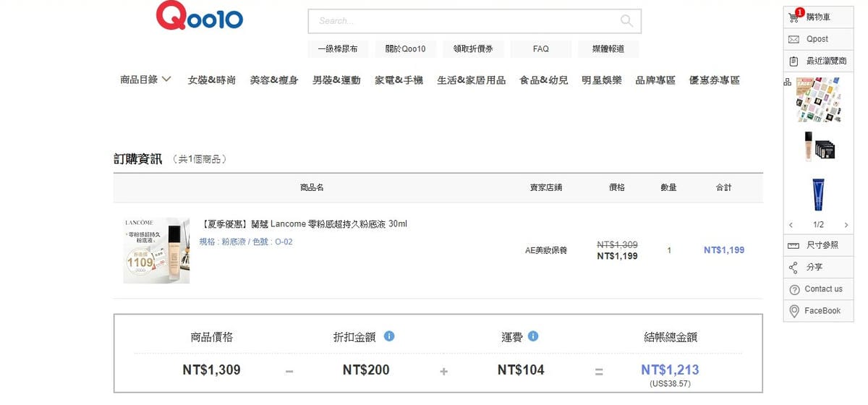
Task: Click the FaceBook location pin icon
Action: [793, 311]
